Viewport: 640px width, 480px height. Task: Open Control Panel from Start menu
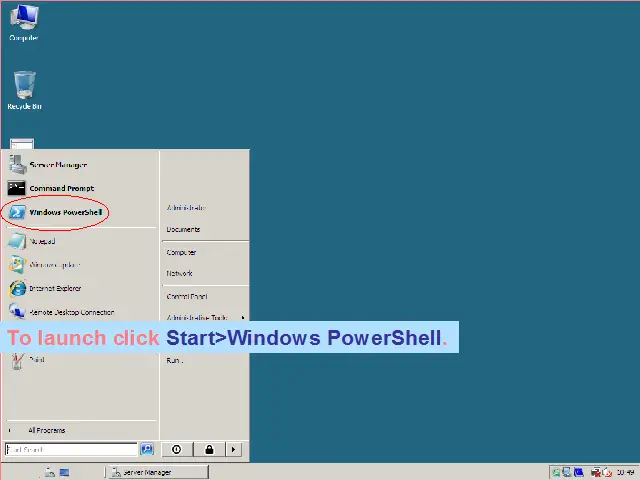[187, 296]
